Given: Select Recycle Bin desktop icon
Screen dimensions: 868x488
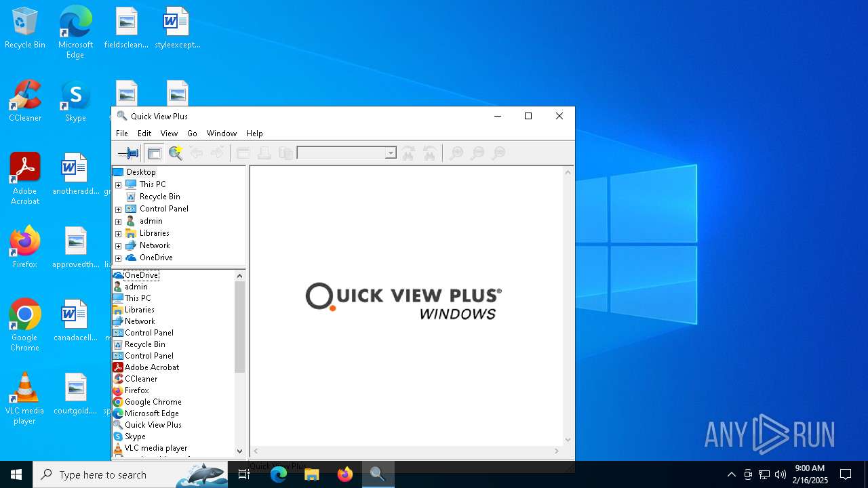Looking at the screenshot, I should (25, 28).
